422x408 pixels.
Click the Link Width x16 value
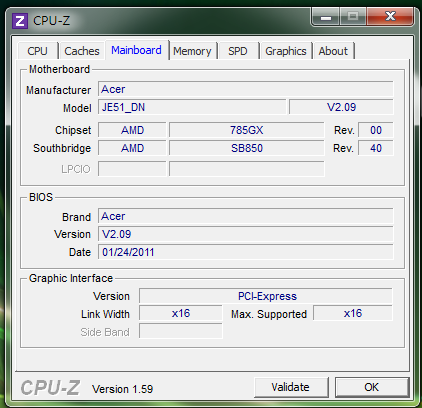pyautogui.click(x=181, y=313)
